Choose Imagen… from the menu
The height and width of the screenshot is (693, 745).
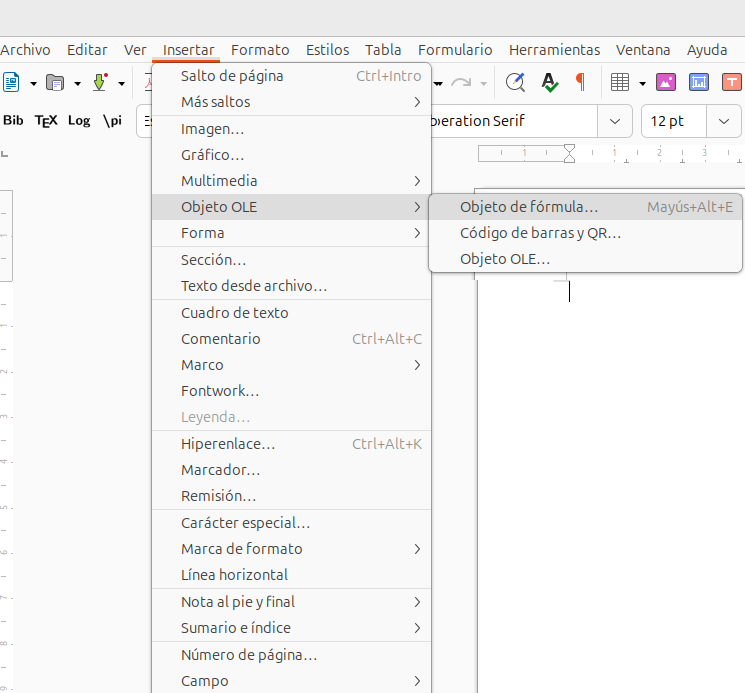pyautogui.click(x=291, y=129)
